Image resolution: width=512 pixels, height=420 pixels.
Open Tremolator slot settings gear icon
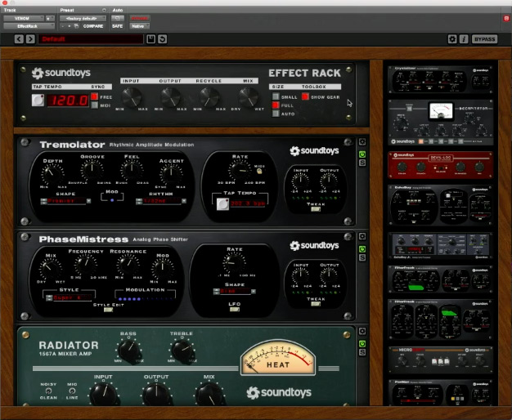362,142
